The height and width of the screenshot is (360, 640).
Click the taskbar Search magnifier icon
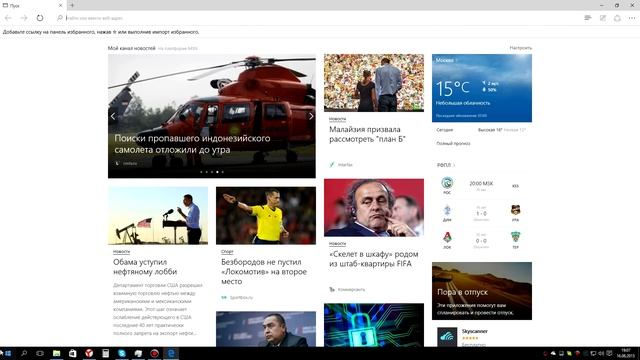(24, 353)
